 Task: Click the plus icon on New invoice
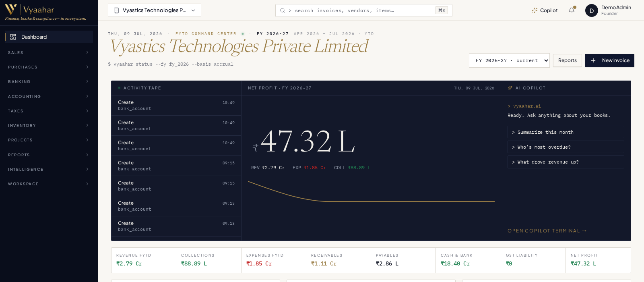coord(593,60)
